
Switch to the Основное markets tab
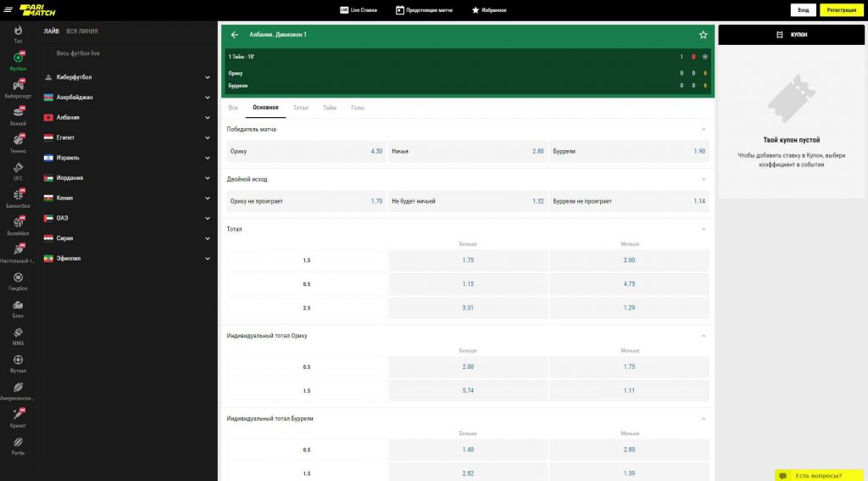click(265, 108)
